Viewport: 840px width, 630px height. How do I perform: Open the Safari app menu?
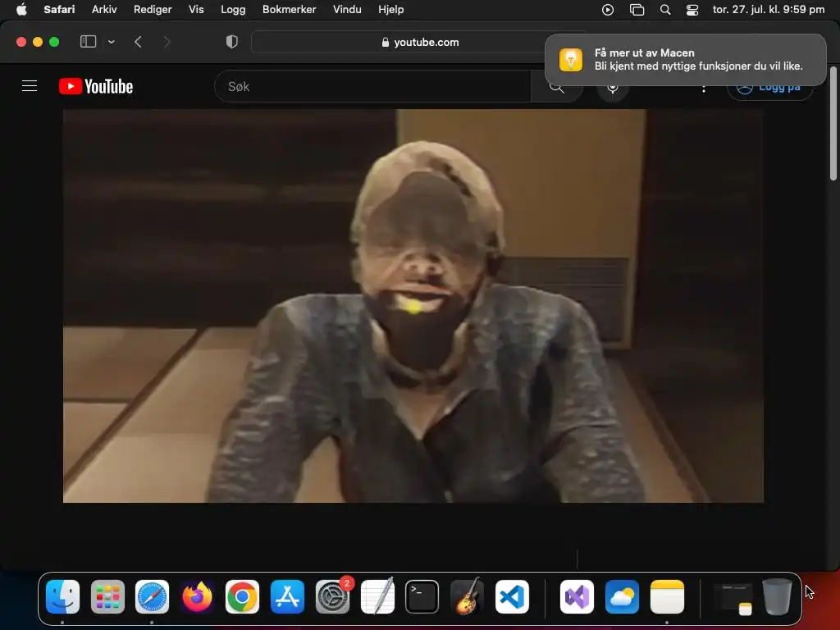tap(59, 9)
